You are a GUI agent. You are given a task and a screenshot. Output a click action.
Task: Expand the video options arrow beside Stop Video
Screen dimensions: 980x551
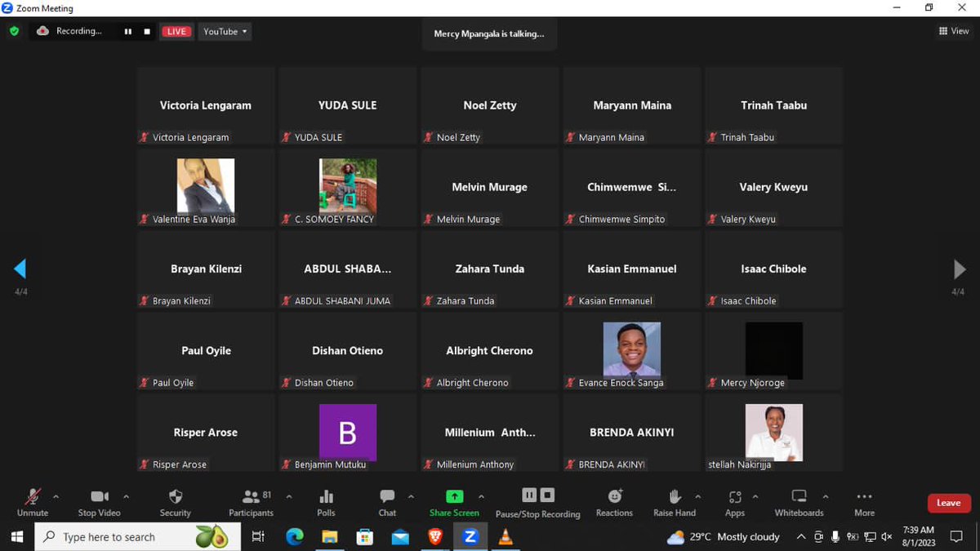[x=126, y=496]
